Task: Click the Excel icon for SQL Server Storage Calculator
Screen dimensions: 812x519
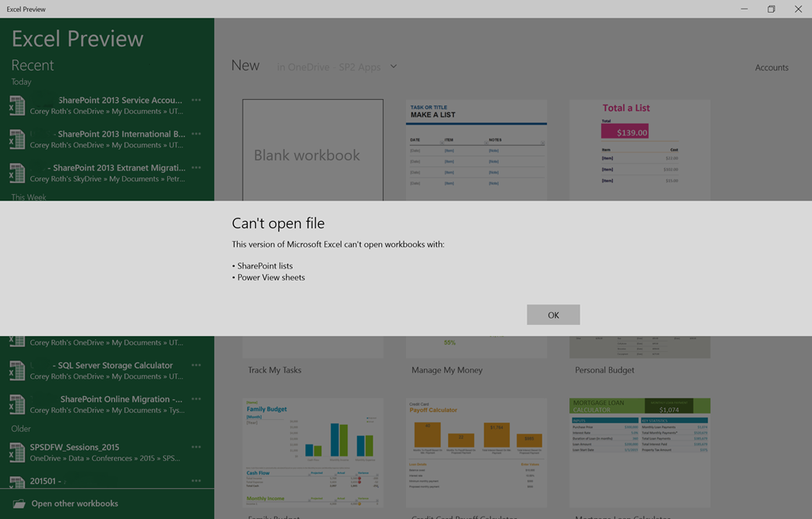Action: [x=17, y=371]
